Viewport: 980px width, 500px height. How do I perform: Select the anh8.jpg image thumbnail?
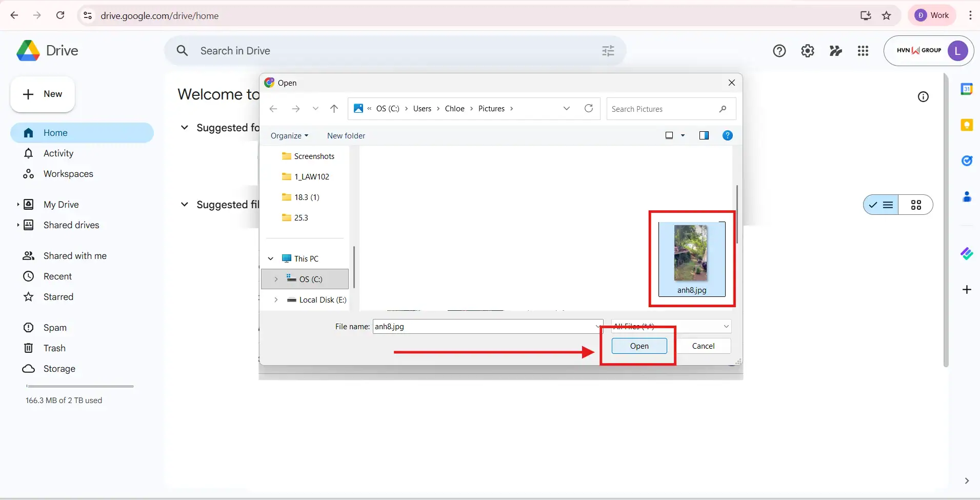tap(692, 254)
